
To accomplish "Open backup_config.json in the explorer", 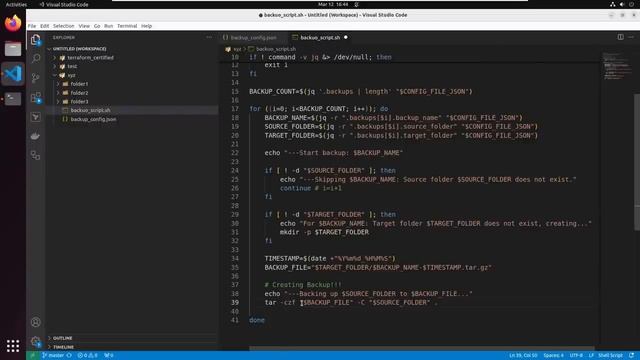I will coord(93,119).
